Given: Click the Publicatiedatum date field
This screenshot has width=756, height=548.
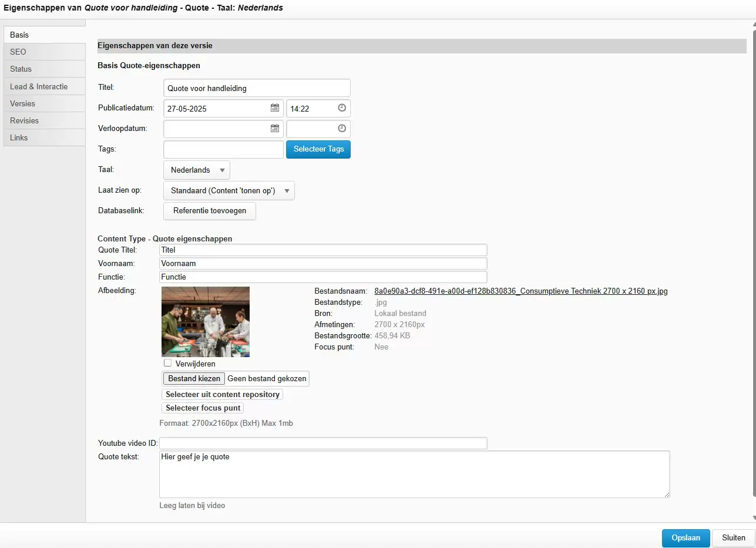Looking at the screenshot, I should tap(223, 109).
